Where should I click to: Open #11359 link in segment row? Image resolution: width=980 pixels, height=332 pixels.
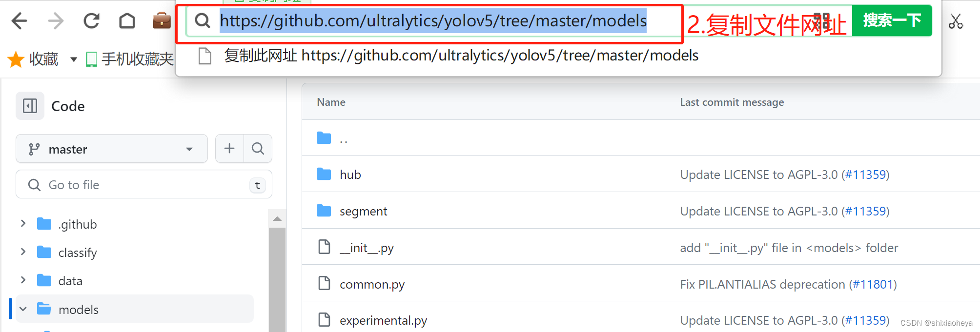point(866,211)
